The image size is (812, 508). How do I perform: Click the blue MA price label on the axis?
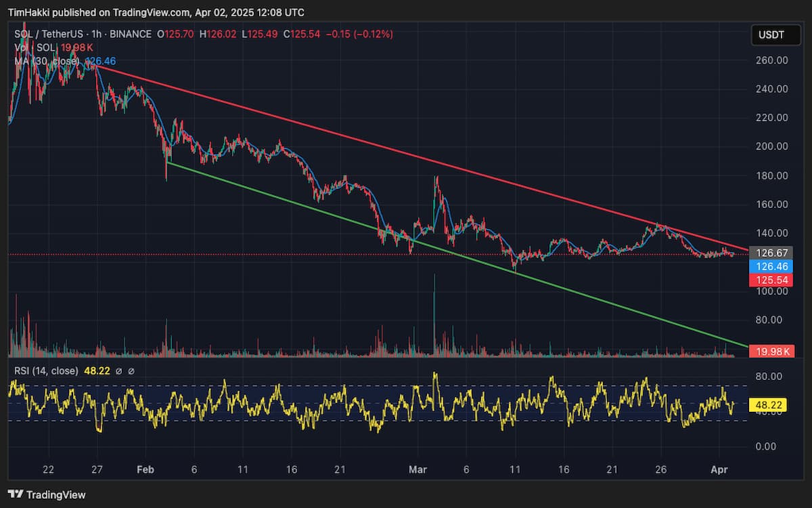[x=771, y=267]
